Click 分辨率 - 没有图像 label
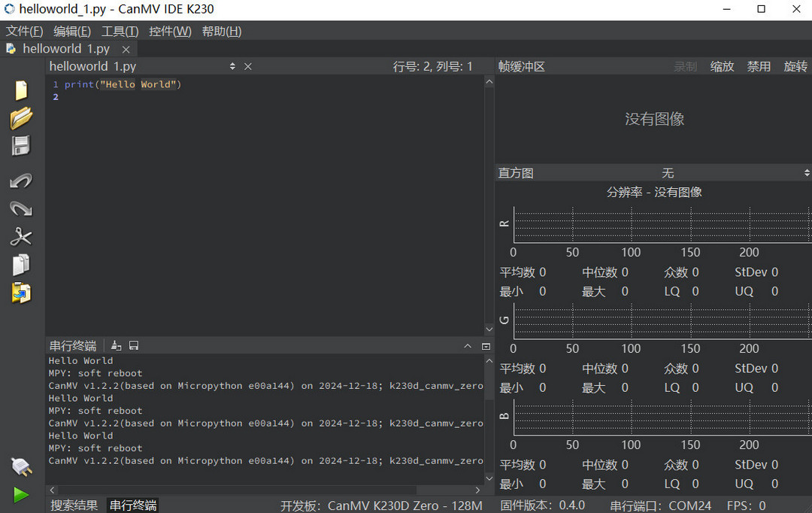The image size is (812, 513). (654, 193)
